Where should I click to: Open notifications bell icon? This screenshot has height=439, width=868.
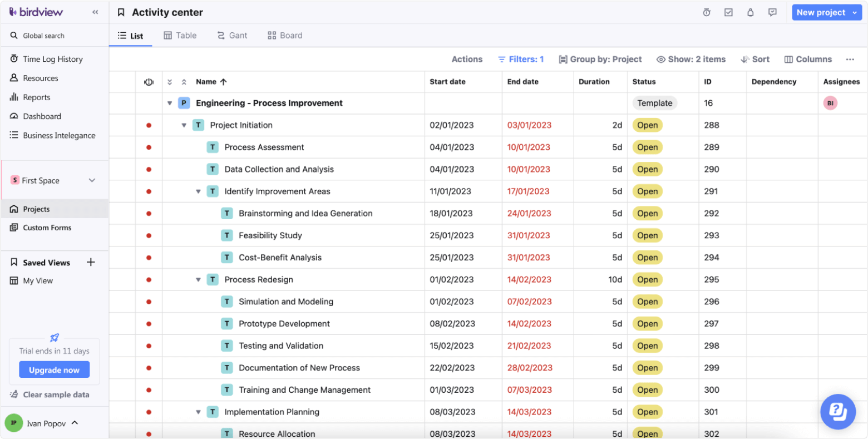click(x=750, y=12)
